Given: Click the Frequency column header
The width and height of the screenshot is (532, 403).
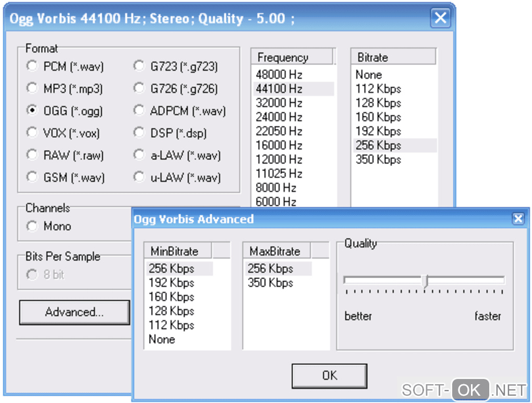Looking at the screenshot, I should (292, 57).
